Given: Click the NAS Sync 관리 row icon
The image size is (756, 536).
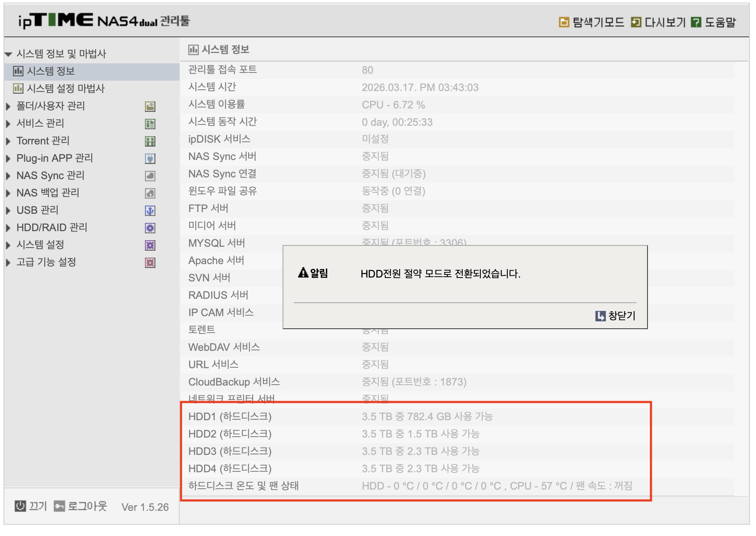Looking at the screenshot, I should tap(150, 176).
